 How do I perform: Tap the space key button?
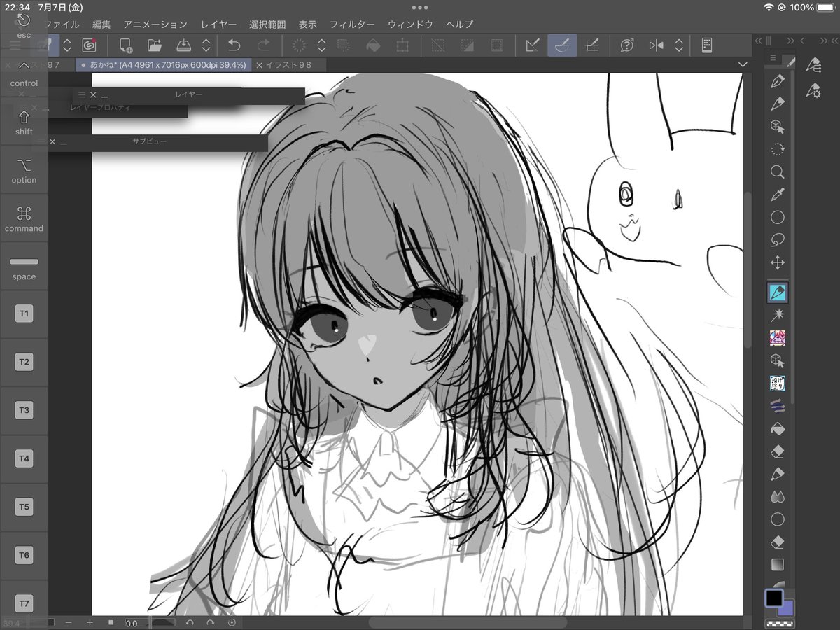24,267
